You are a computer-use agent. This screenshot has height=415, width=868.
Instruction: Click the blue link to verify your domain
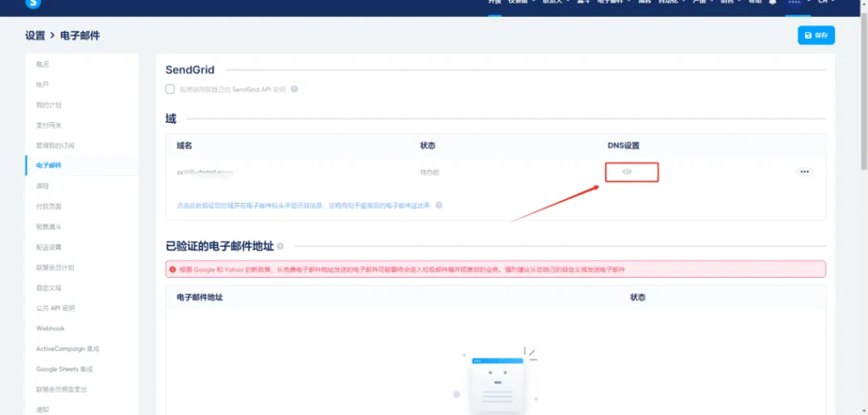pyautogui.click(x=303, y=205)
